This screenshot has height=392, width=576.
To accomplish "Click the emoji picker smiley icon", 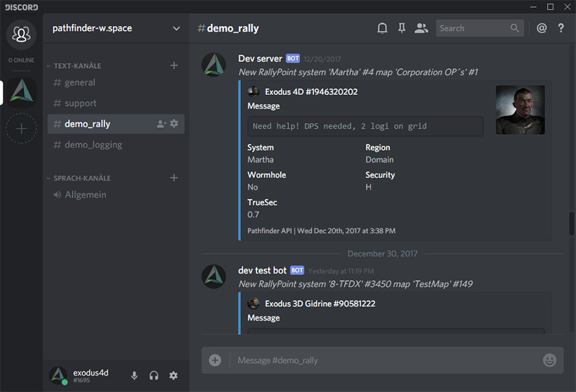I will (x=549, y=360).
